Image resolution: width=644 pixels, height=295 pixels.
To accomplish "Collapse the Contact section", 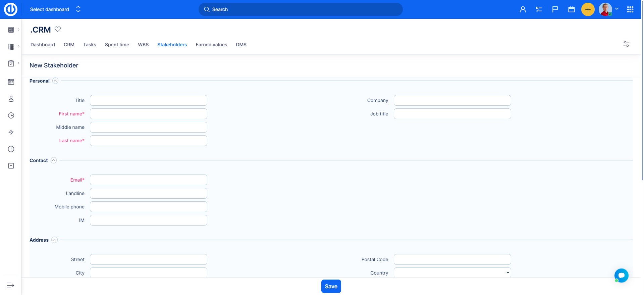I will tap(54, 160).
